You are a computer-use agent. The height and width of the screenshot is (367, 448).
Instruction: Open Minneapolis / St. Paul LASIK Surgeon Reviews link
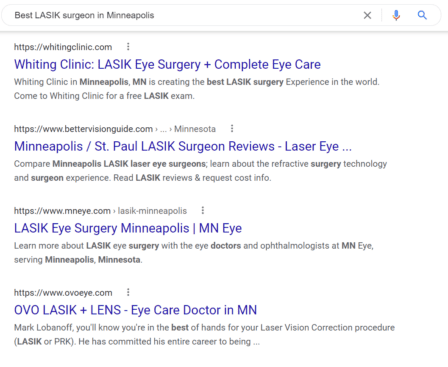183,146
